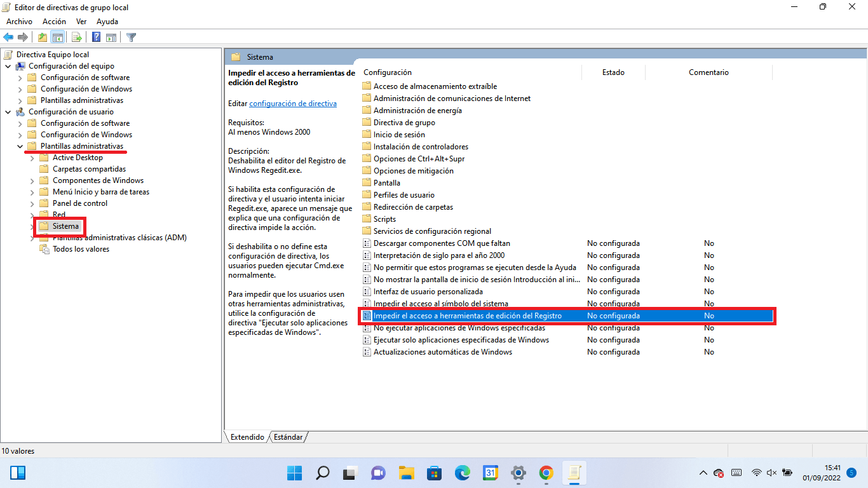Collapse the underlined Plantillas administrativas node
This screenshot has width=868, height=488.
click(x=20, y=146)
